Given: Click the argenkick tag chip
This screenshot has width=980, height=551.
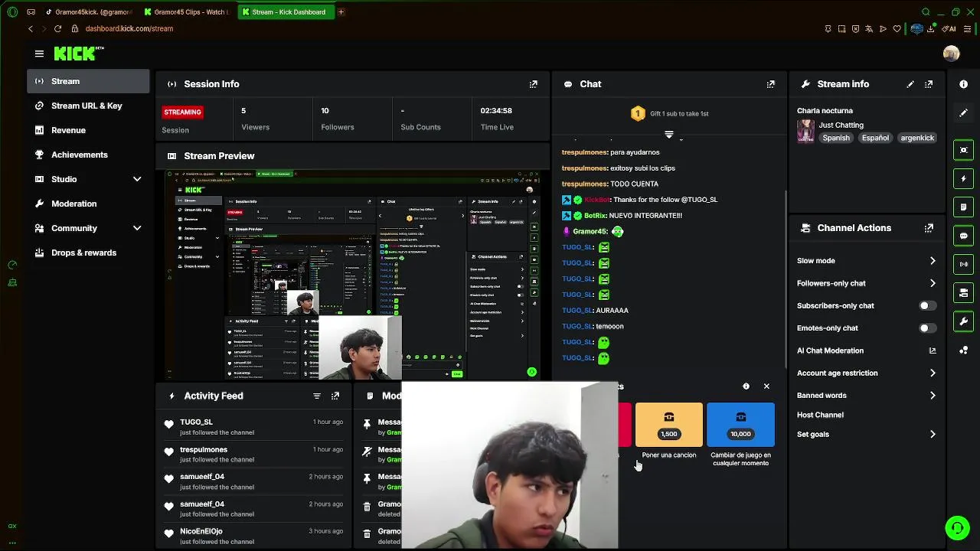Looking at the screenshot, I should tap(917, 138).
